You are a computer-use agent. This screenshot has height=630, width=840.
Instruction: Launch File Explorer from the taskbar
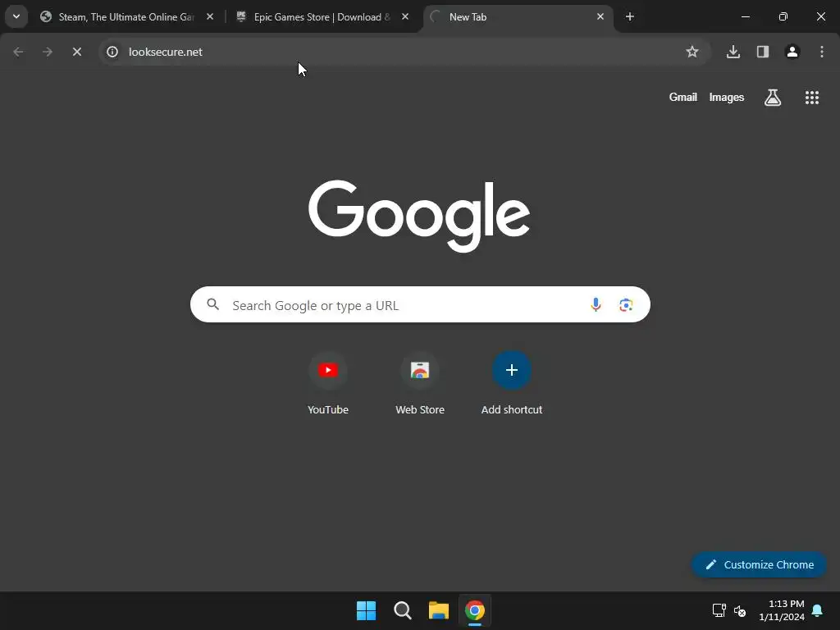point(439,610)
